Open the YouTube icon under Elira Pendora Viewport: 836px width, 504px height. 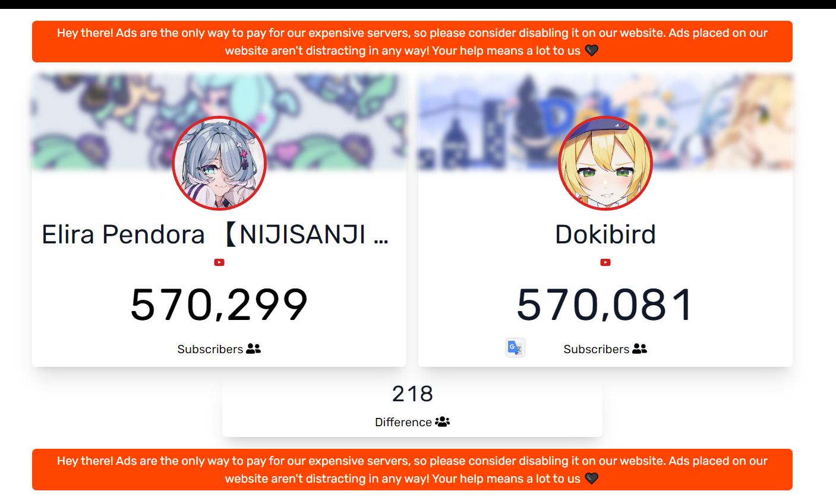click(219, 262)
